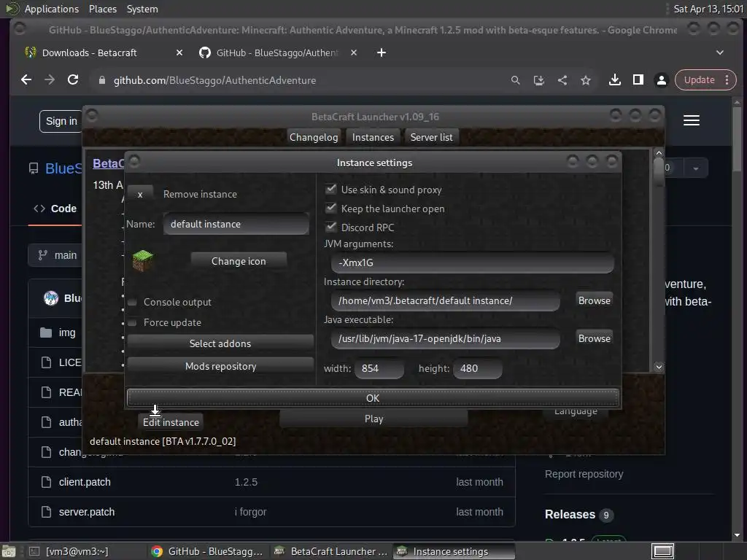Open Changelog tab in BetaCraft Launcher
The image size is (747, 560).
(314, 137)
